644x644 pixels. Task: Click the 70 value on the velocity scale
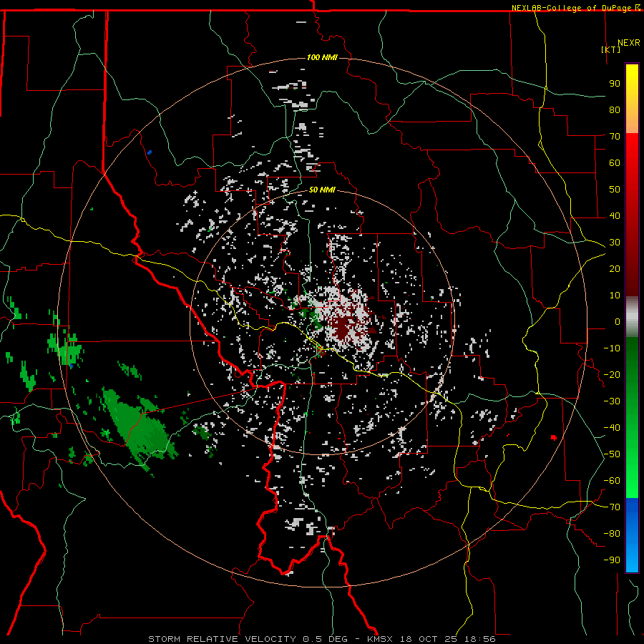tap(615, 137)
